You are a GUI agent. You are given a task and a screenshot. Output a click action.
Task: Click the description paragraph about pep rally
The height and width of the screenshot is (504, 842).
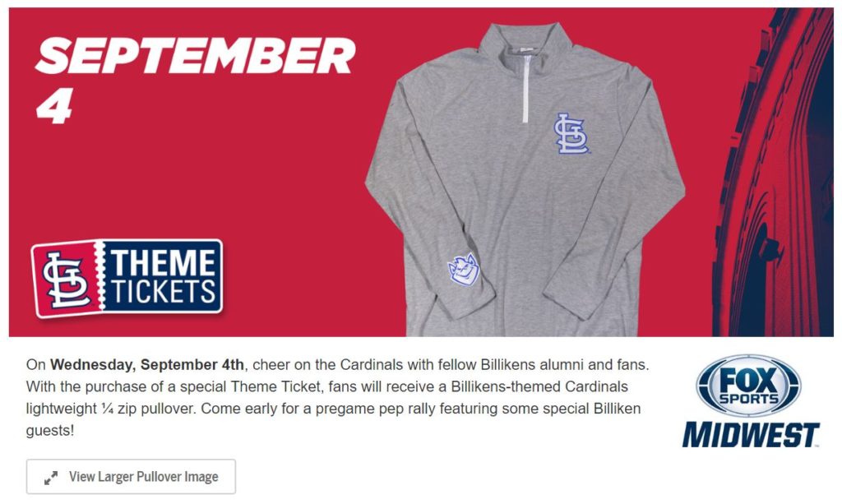point(338,398)
